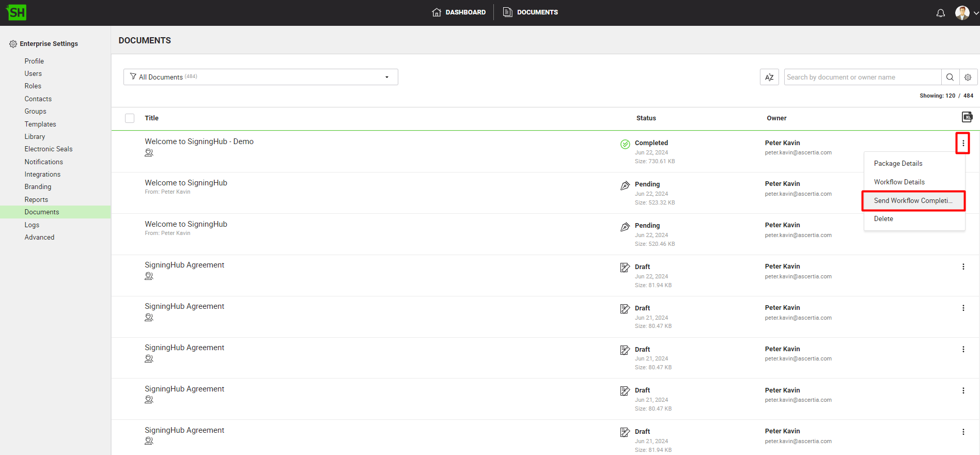Click the search magnifier icon
Viewport: 980px width, 455px height.
tap(950, 77)
